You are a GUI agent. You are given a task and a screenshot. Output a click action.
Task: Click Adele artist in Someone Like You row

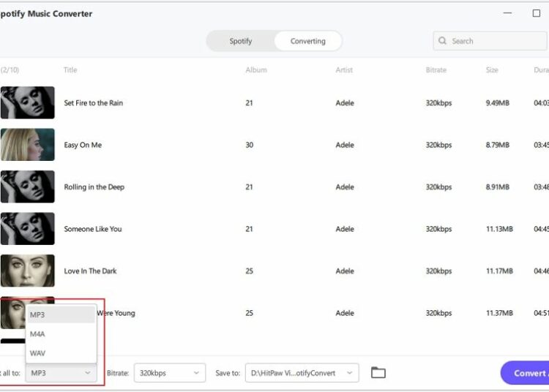pyautogui.click(x=345, y=229)
